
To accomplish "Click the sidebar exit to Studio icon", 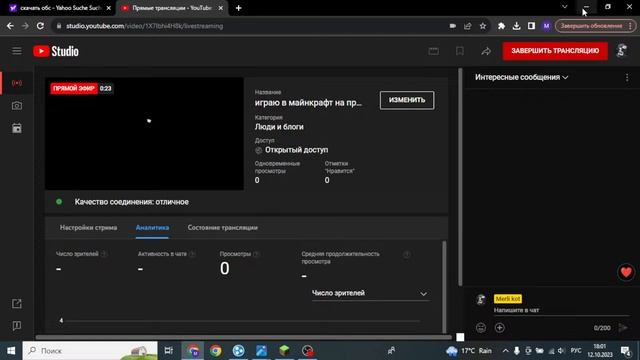I will tap(17, 303).
